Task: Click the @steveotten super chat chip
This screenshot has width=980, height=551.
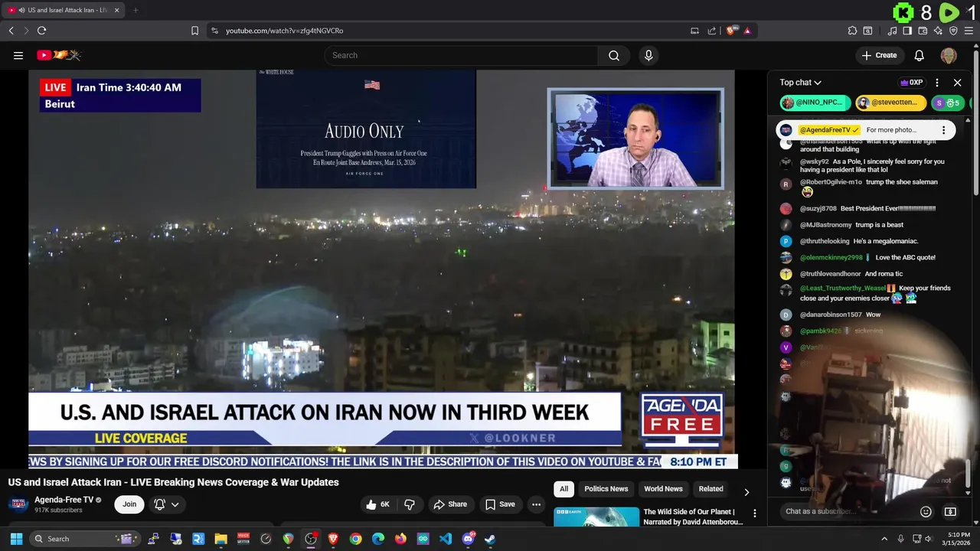Action: (x=891, y=103)
